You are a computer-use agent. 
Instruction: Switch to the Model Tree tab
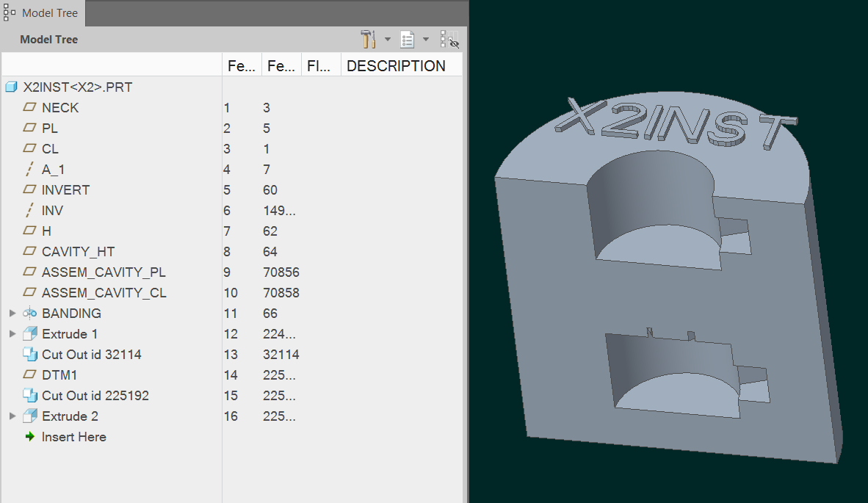tap(42, 12)
